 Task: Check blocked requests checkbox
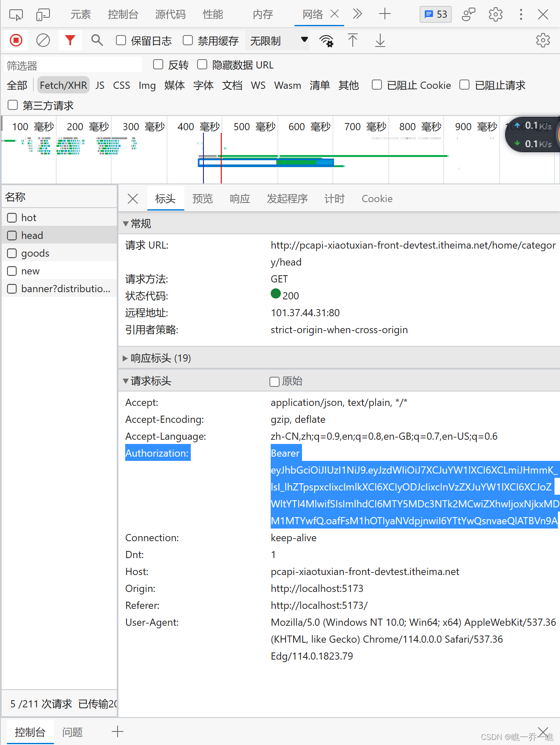pyautogui.click(x=464, y=85)
